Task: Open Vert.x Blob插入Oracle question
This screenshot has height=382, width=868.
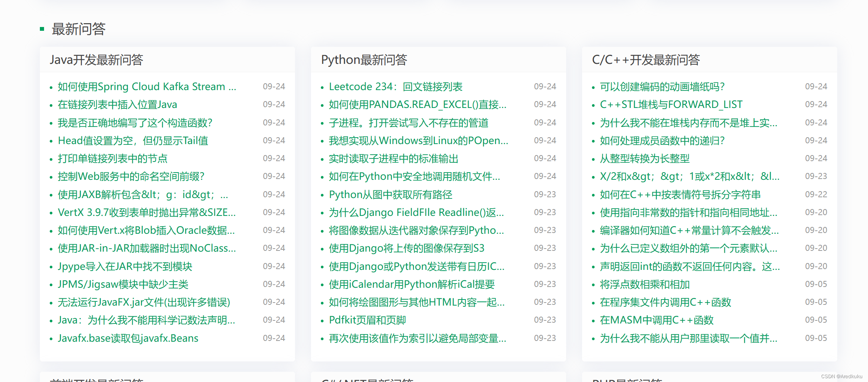Action: [x=146, y=230]
